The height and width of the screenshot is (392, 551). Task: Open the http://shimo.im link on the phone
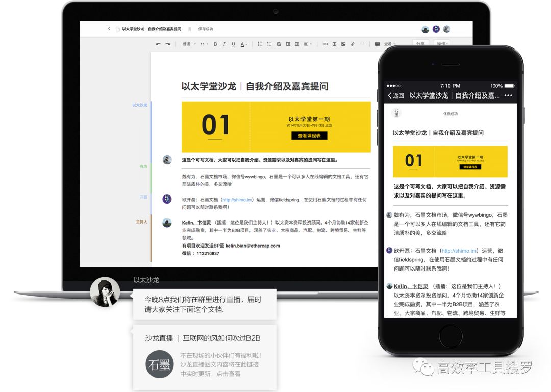459,251
